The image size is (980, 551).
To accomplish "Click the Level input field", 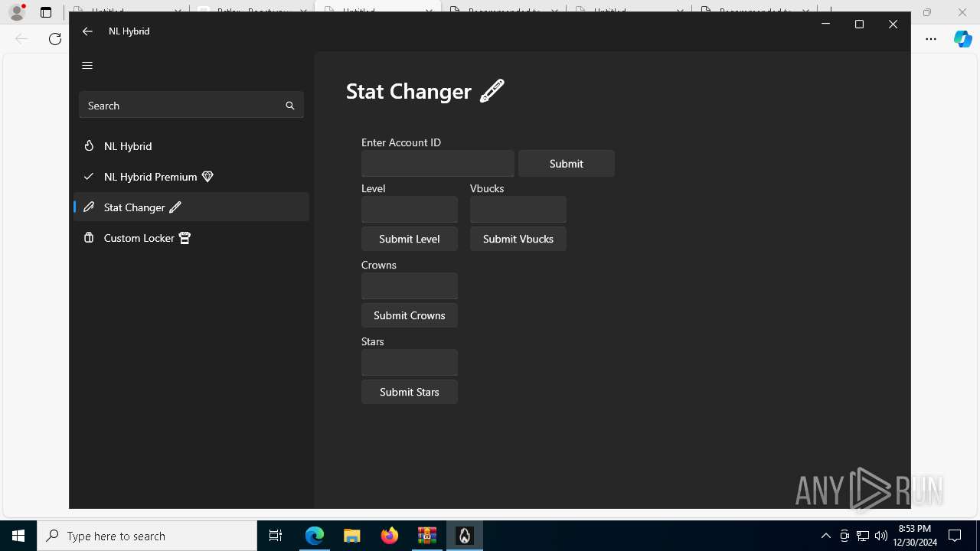I will coord(410,210).
